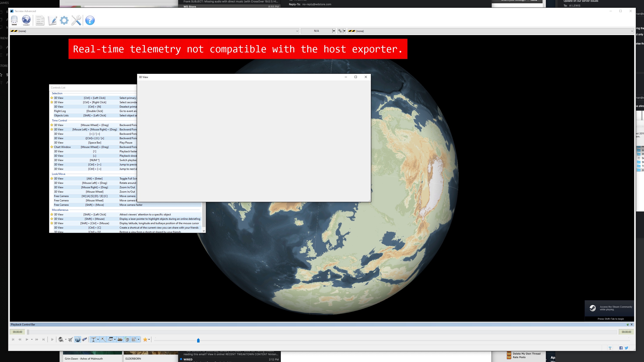Screen dimensions: 644x362
Task: Click the USB drive recordings icon
Action: click(x=14, y=21)
